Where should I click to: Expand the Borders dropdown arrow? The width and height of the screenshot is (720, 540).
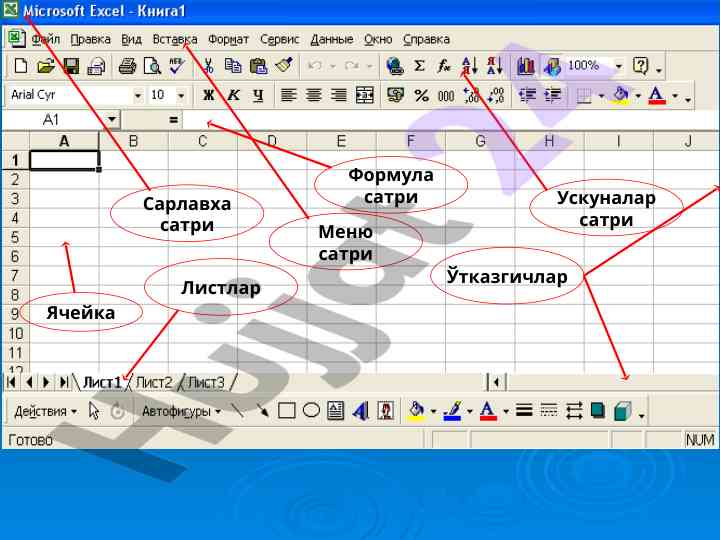click(x=601, y=96)
